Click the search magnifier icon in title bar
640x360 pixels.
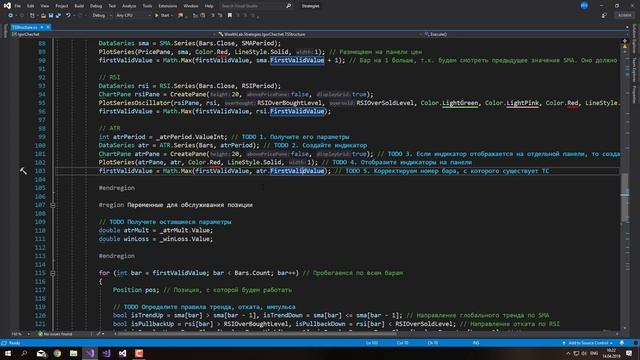(x=289, y=6)
